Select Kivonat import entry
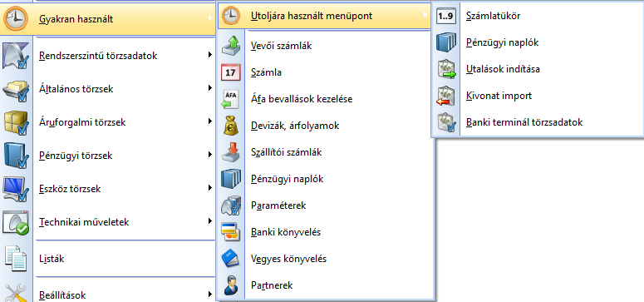Screen dimensions: 644x302 [538, 96]
